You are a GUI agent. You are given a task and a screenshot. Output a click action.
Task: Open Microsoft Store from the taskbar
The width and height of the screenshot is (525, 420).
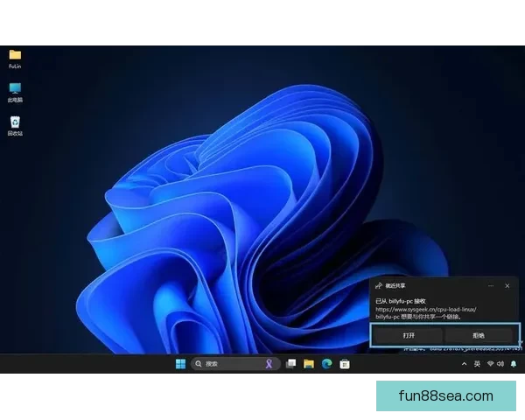345,364
